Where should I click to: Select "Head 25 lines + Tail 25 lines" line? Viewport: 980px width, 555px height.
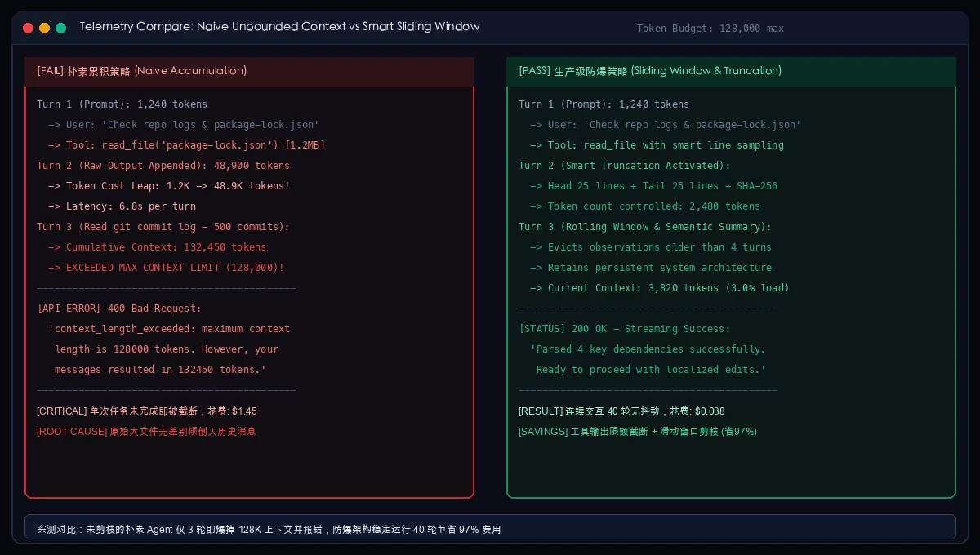point(654,186)
